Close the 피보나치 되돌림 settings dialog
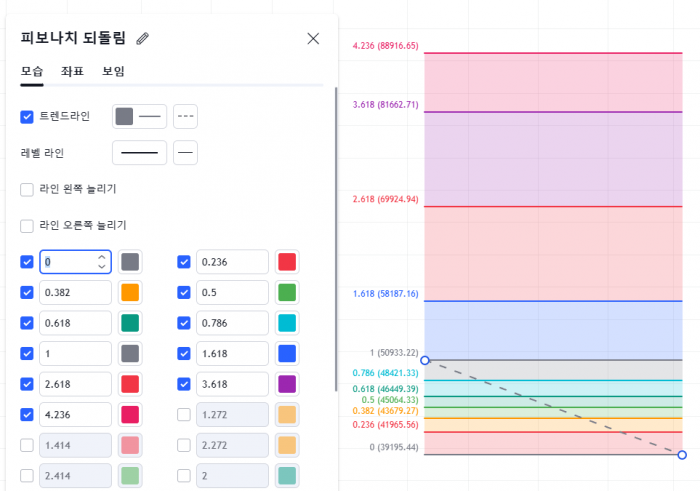This screenshot has height=491, width=700. tap(313, 39)
